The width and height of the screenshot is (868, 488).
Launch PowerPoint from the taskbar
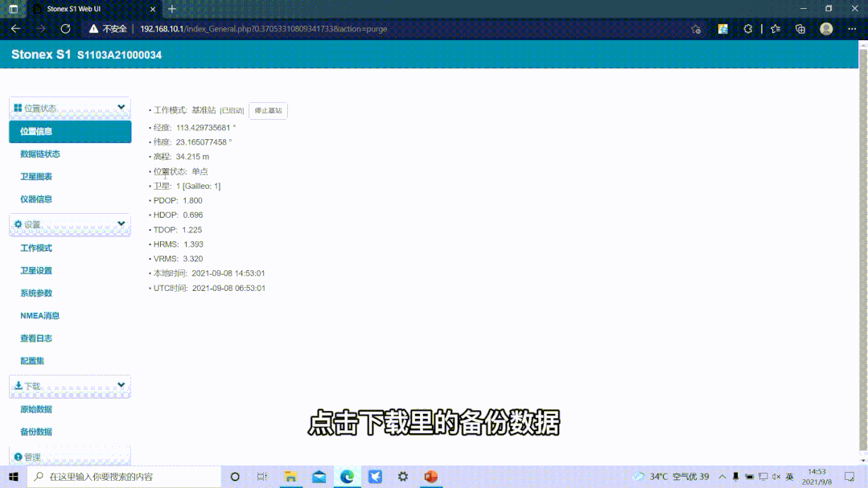(430, 477)
